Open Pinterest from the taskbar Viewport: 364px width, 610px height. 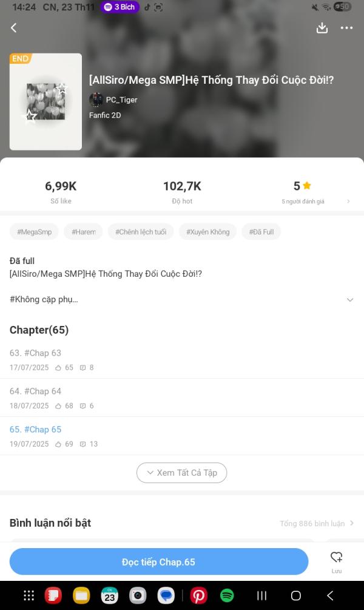click(199, 595)
